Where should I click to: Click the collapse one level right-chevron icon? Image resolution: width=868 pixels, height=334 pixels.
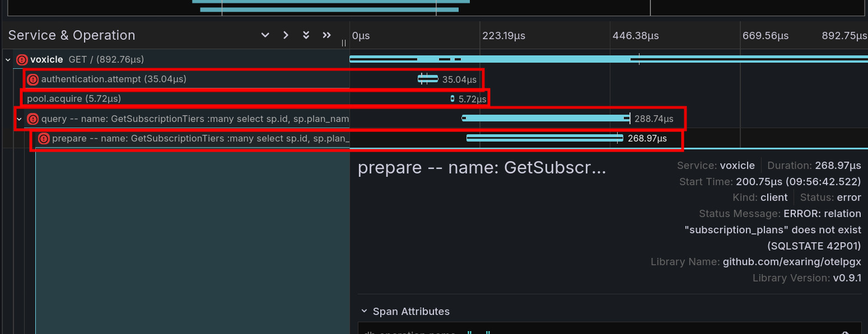(286, 35)
